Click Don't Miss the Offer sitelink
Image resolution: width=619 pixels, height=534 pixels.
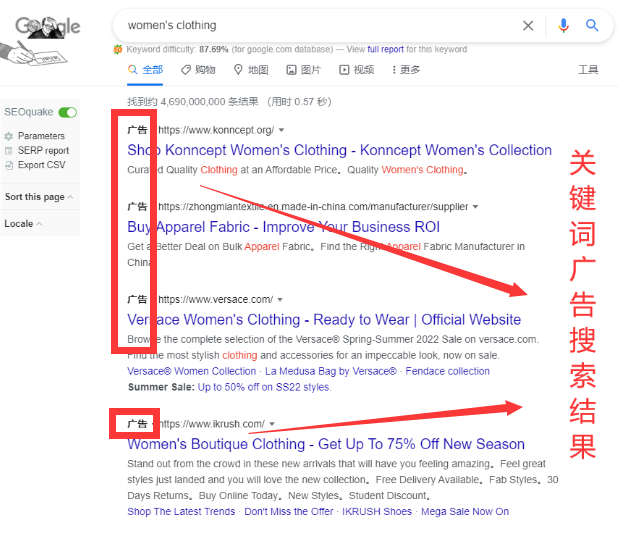pos(289,512)
